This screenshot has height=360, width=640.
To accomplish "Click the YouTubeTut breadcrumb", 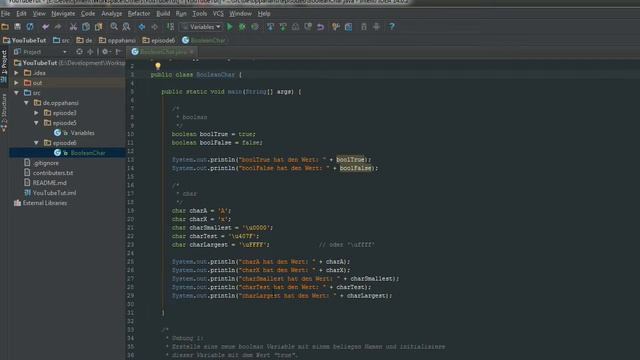I will click(24, 40).
